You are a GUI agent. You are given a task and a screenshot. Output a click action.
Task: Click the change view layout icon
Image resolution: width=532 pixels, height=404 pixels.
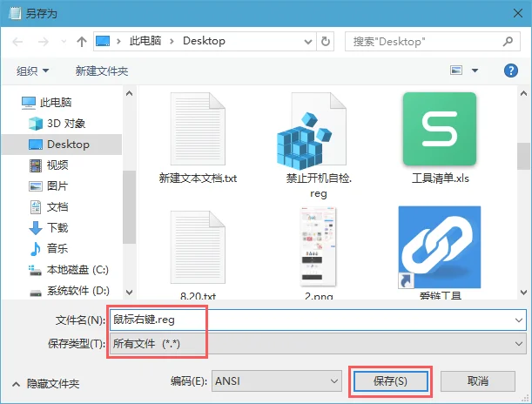(455, 71)
